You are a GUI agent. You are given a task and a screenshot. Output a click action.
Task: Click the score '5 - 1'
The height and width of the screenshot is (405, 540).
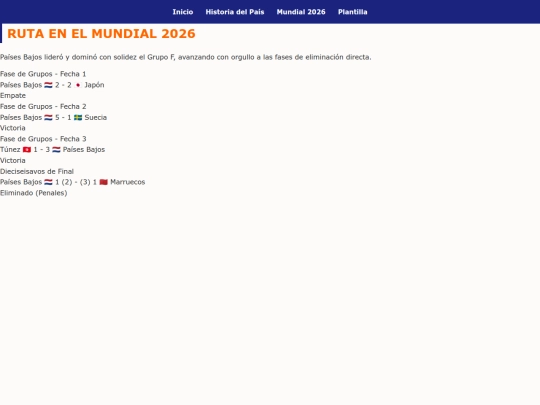click(63, 117)
